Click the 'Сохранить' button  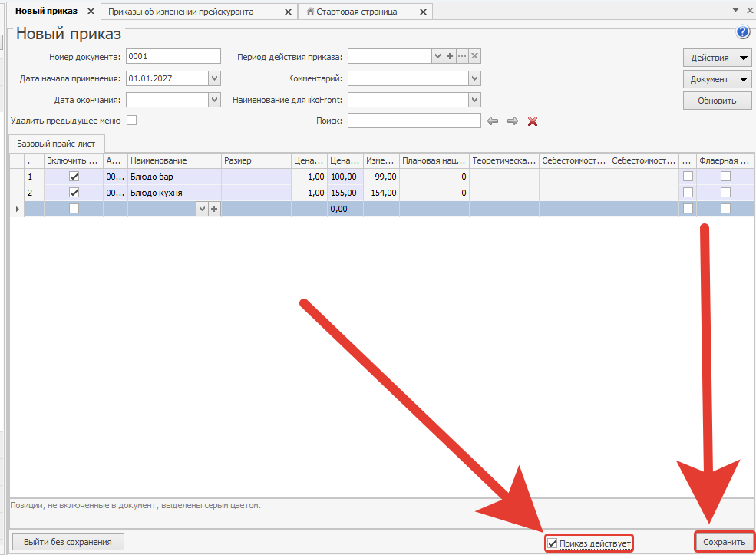pyautogui.click(x=724, y=542)
